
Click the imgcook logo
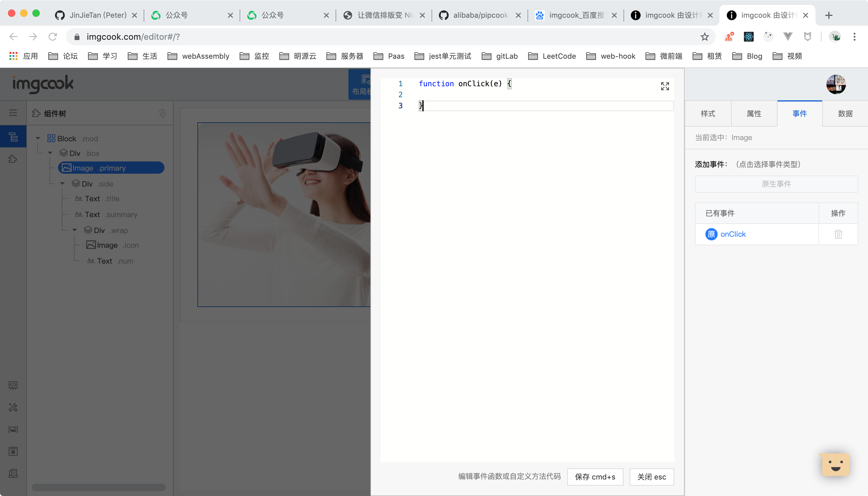tap(43, 84)
